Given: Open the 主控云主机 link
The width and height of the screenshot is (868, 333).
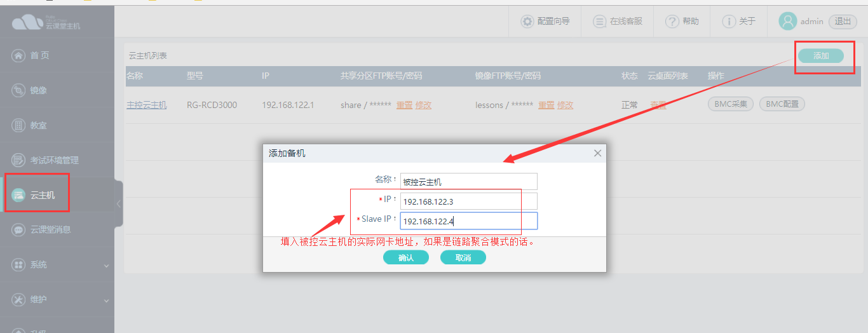Looking at the screenshot, I should 146,105.
